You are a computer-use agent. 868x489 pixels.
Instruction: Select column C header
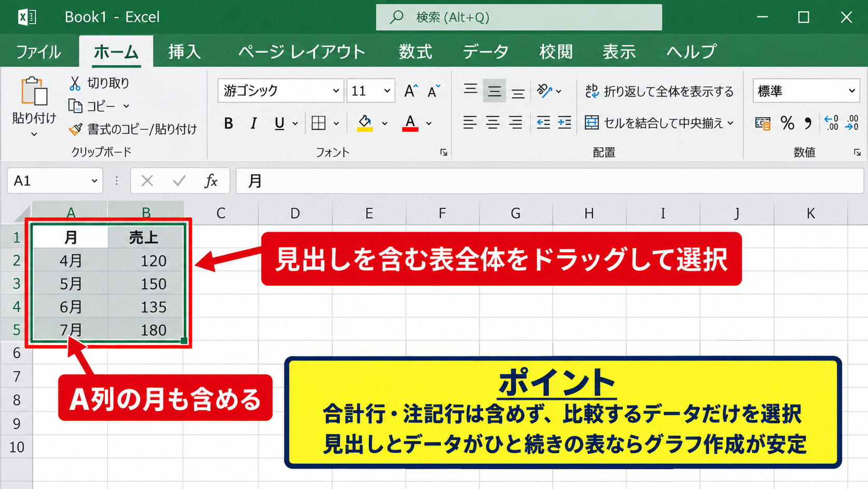click(221, 213)
